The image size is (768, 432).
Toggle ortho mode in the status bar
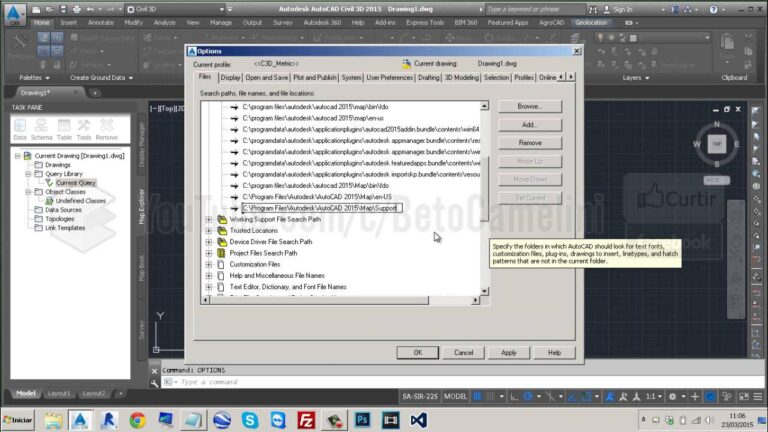(514, 397)
